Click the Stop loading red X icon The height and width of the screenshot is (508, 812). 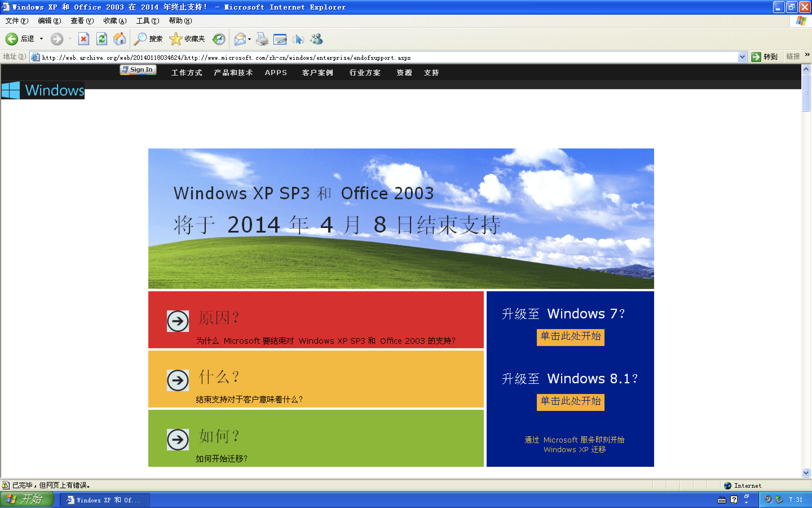click(x=83, y=39)
